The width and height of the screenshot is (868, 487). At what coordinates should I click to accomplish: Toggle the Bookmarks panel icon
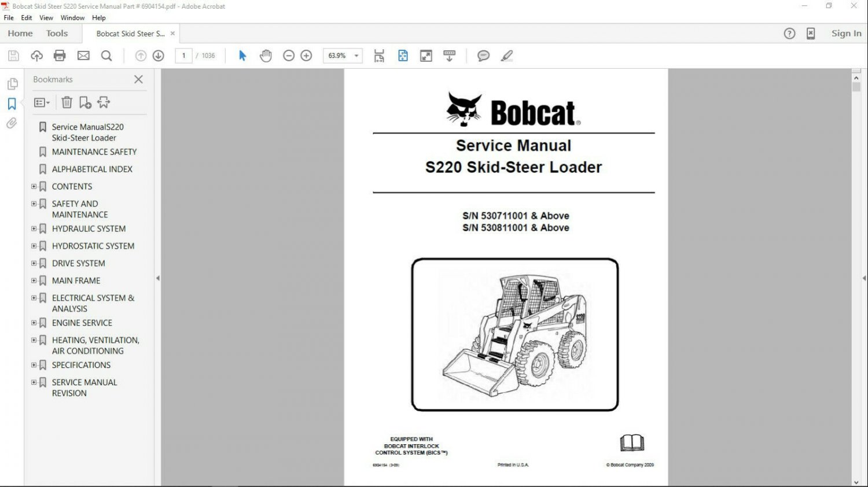(x=12, y=104)
